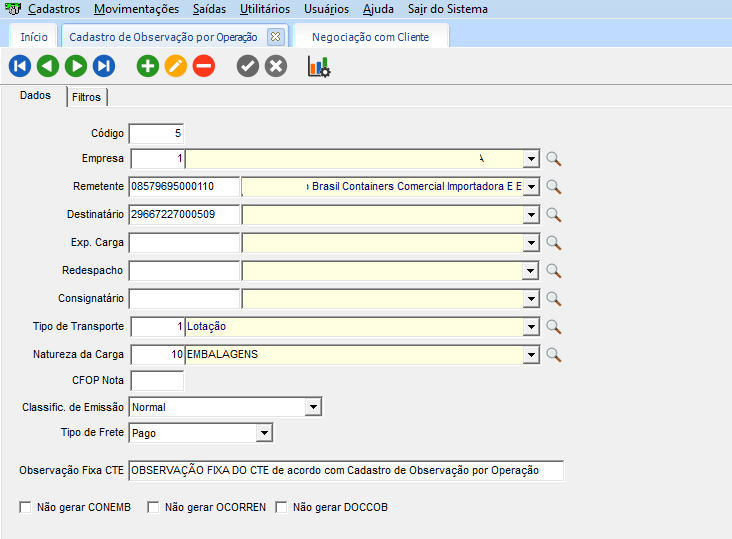Enable Não gerar CONEMB checkbox
Screen dimensions: 732x539
[25, 507]
